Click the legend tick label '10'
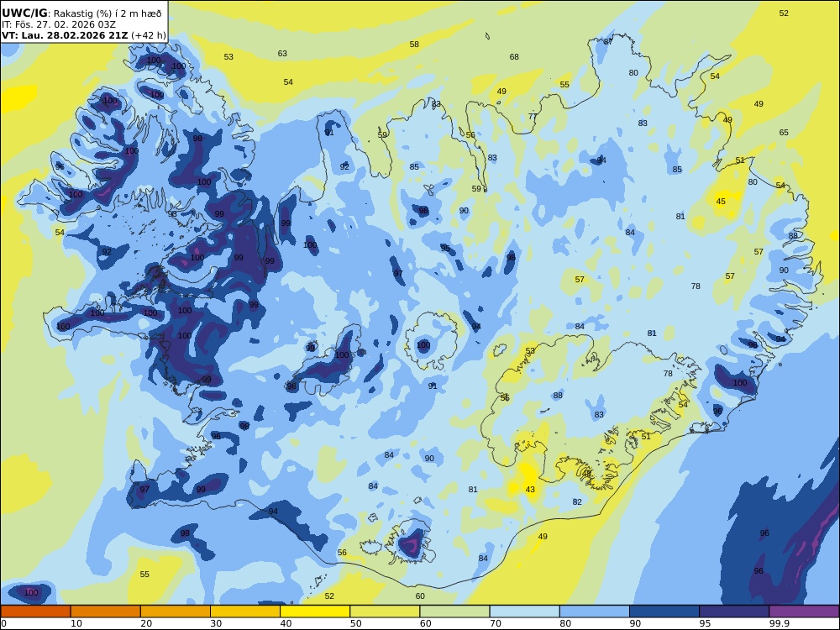This screenshot has width=840, height=630. tap(76, 623)
